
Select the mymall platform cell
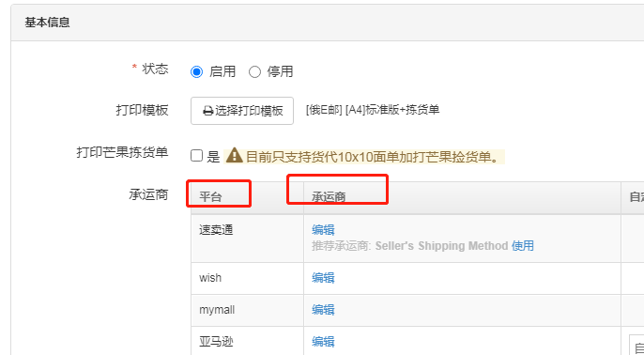point(247,311)
